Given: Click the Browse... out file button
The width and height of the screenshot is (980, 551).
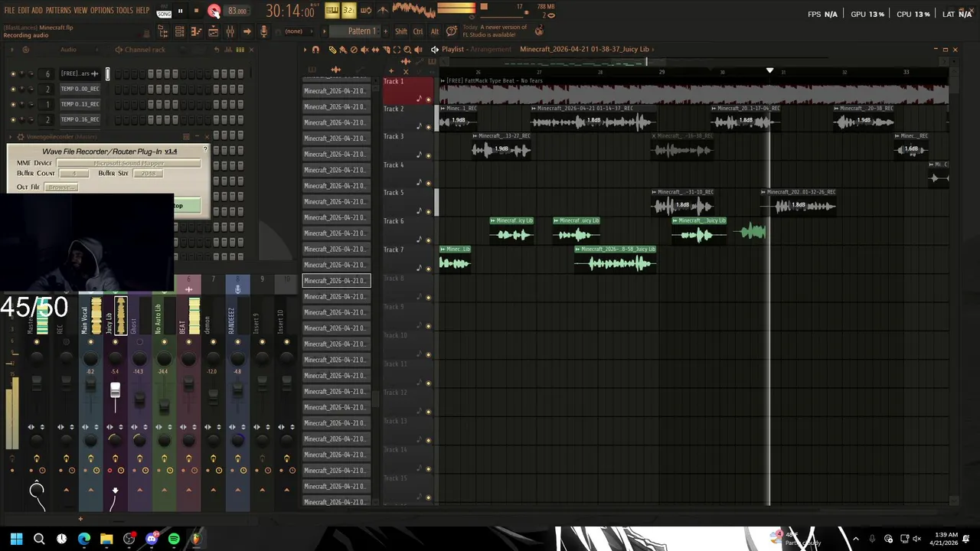Looking at the screenshot, I should 60,187.
